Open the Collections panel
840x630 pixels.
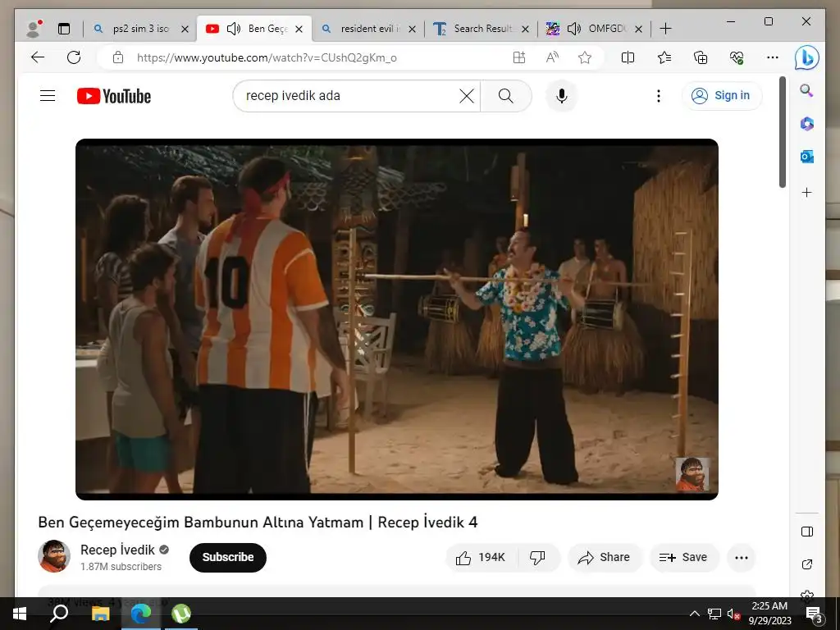coord(701,57)
